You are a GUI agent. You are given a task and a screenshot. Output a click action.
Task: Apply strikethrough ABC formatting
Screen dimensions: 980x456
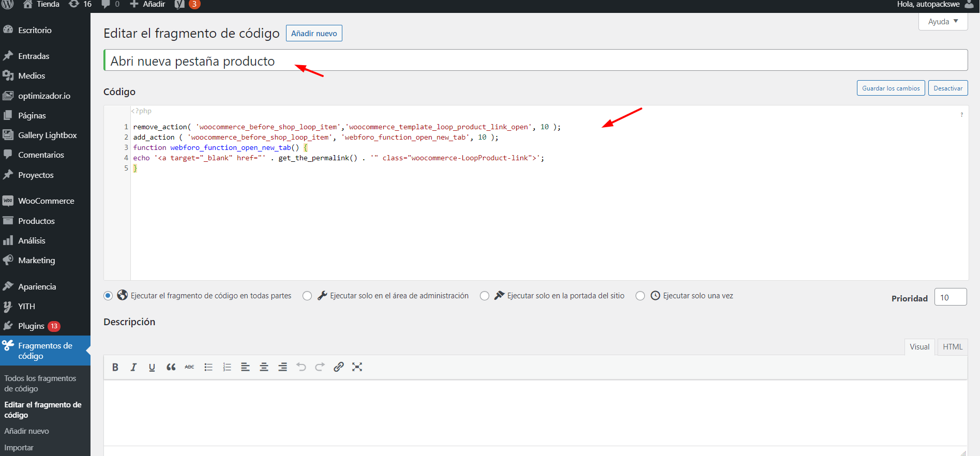click(190, 367)
